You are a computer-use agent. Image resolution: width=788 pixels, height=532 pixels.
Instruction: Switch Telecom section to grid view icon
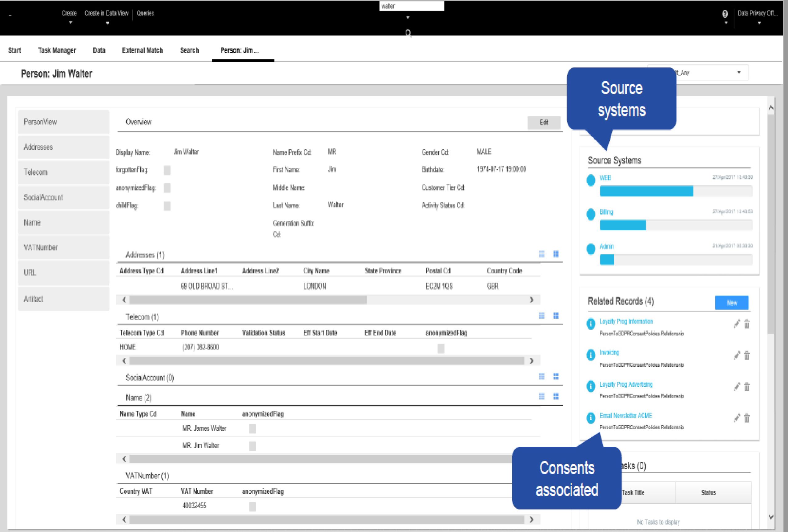tap(556, 316)
